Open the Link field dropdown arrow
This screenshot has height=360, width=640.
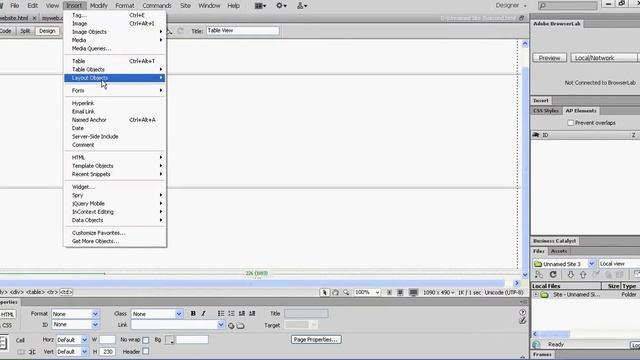[221, 325]
